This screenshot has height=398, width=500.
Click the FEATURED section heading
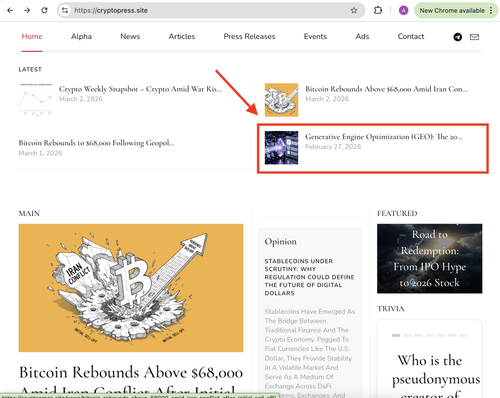tap(397, 213)
